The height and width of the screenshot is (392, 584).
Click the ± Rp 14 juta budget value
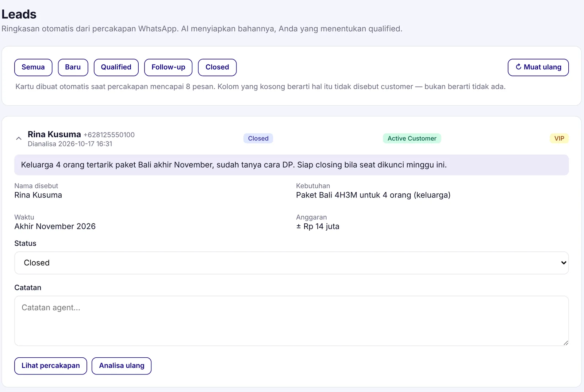pos(318,226)
